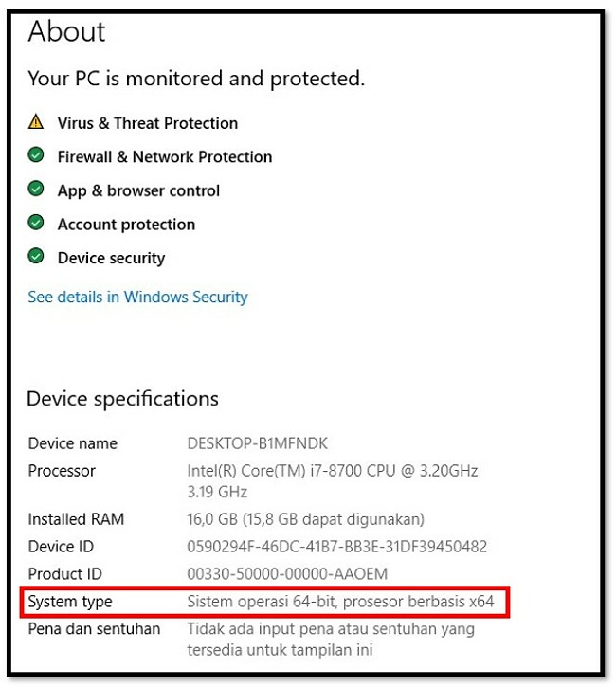Click the highlighted System type value
The image size is (616, 686).
tap(340, 602)
